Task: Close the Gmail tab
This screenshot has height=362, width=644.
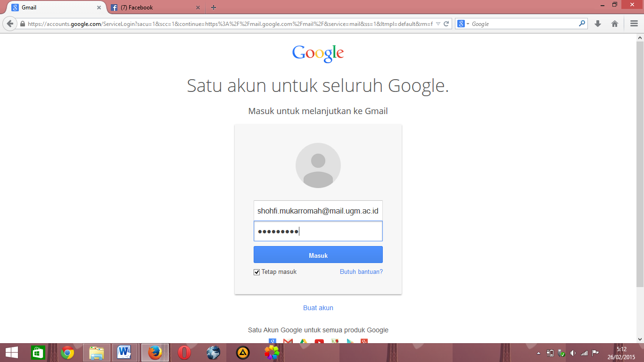Action: [99, 8]
